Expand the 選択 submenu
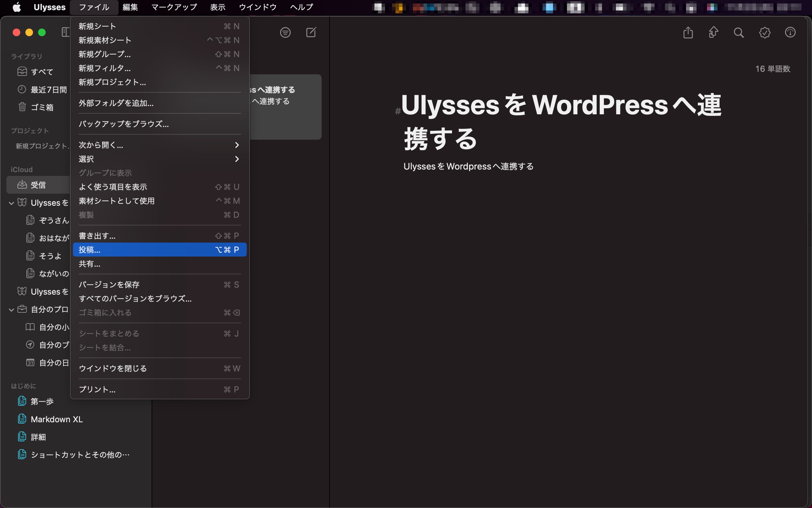The height and width of the screenshot is (508, 812). (x=160, y=159)
